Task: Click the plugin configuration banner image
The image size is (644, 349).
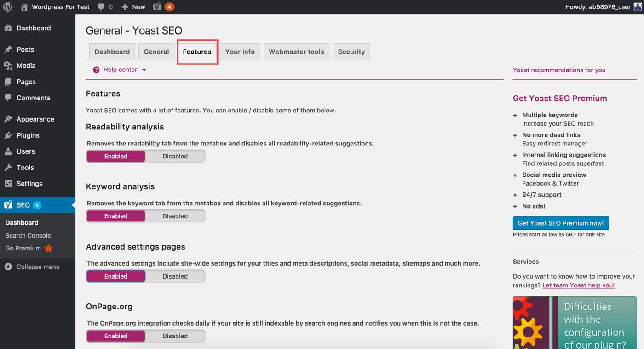Action: tap(575, 322)
